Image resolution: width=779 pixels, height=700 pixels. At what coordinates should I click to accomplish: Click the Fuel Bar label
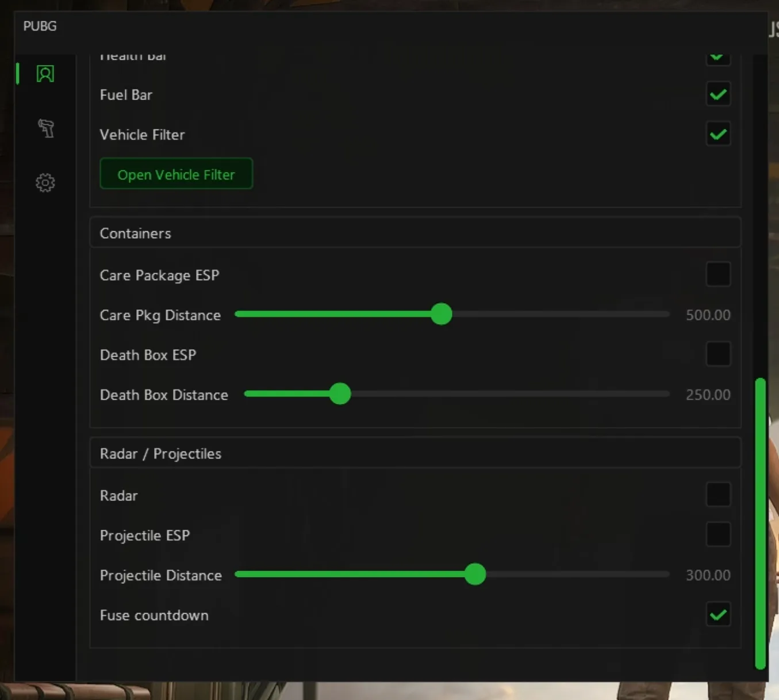(126, 95)
